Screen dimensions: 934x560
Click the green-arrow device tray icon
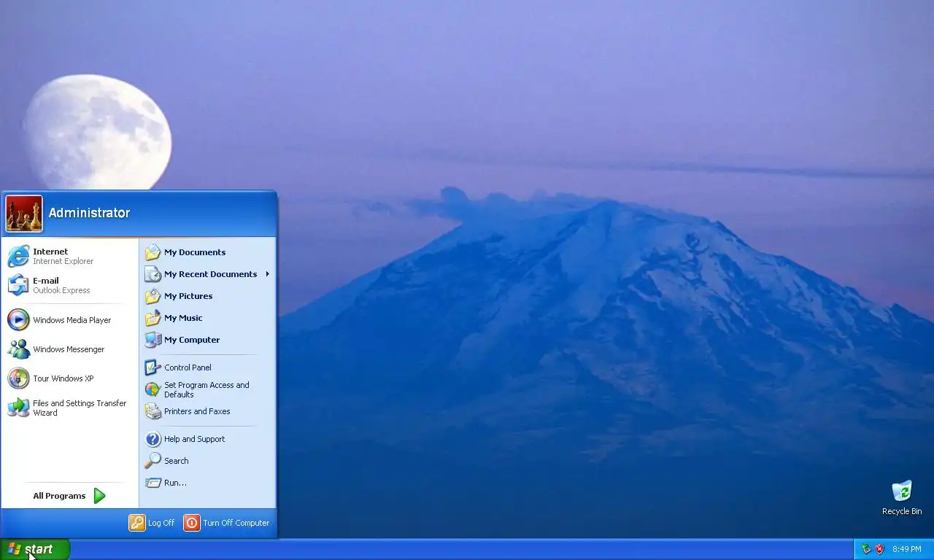click(866, 549)
